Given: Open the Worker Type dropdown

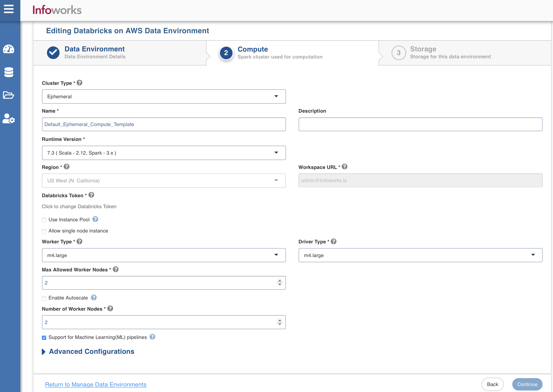Looking at the screenshot, I should [x=164, y=255].
